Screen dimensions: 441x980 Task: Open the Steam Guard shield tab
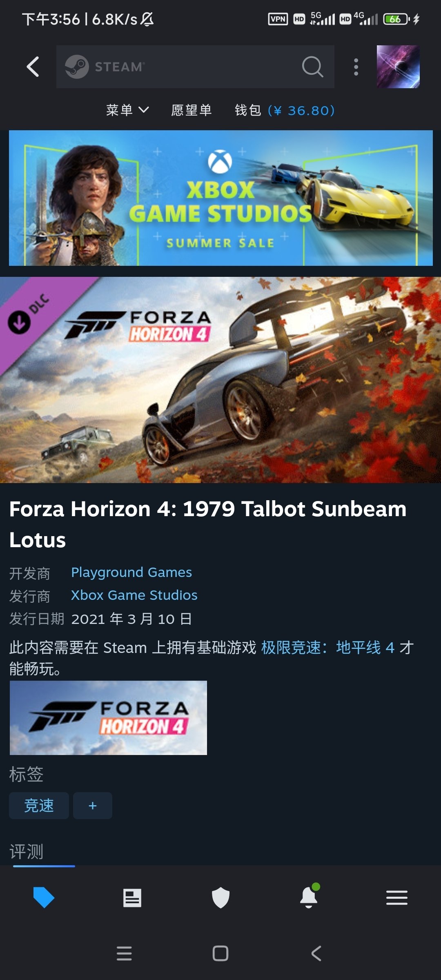click(220, 898)
